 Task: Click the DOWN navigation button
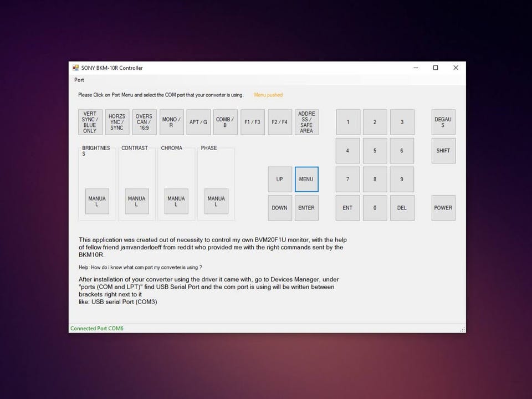coord(279,208)
